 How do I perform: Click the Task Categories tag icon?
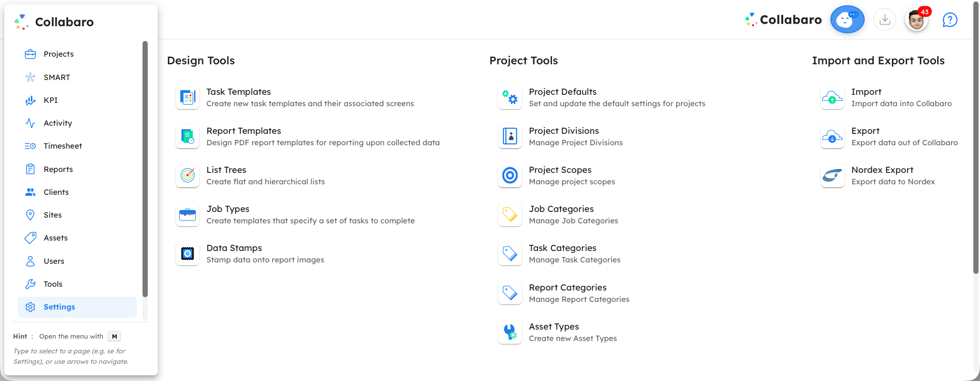pyautogui.click(x=510, y=254)
